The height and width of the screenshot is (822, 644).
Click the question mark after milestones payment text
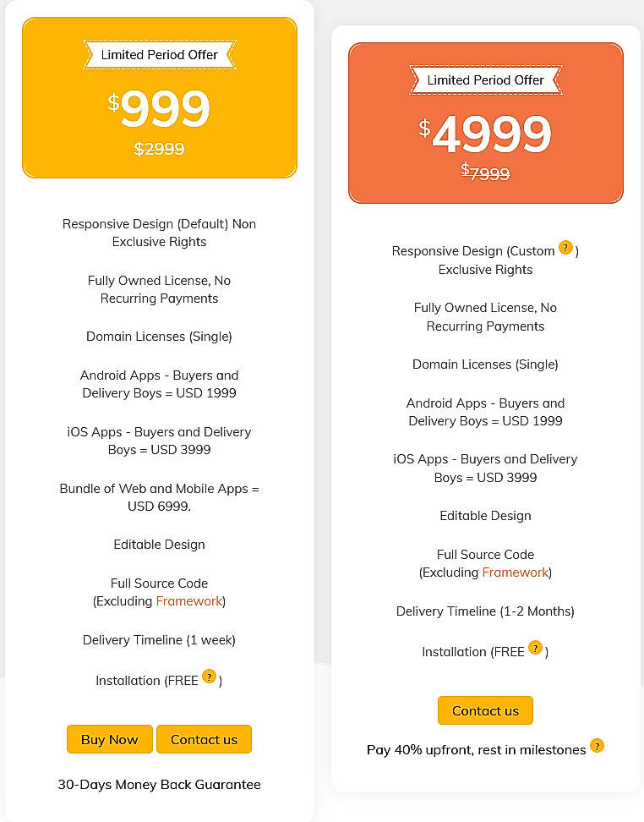pos(598,747)
